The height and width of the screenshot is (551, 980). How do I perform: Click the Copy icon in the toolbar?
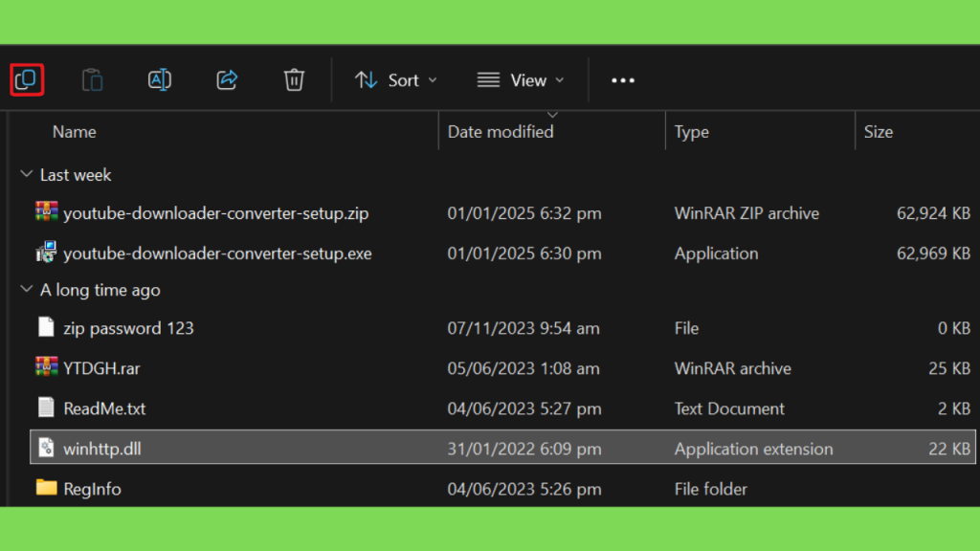(x=26, y=80)
